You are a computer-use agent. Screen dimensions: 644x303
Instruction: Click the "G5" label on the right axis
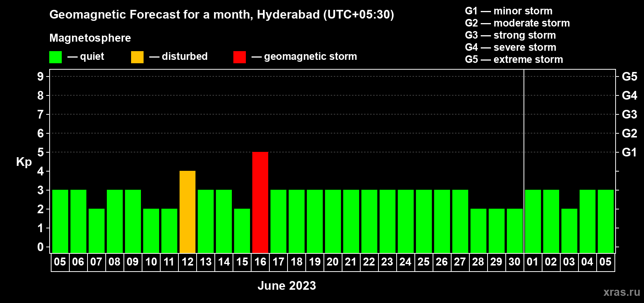point(630,77)
